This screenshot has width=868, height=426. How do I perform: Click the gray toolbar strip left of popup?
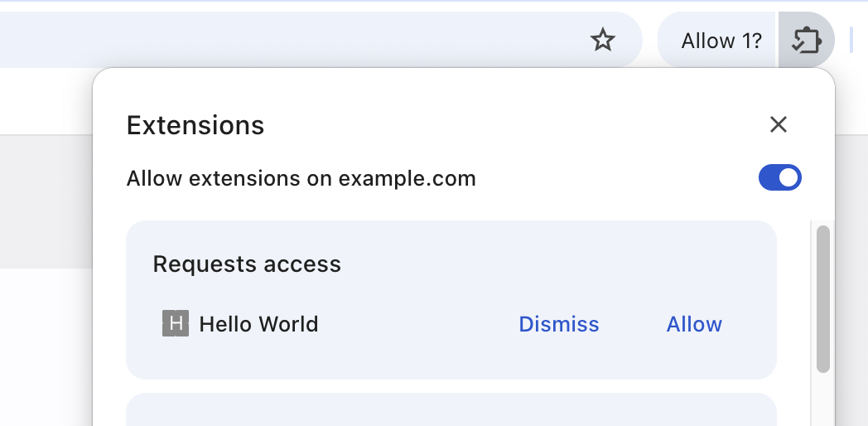coord(46,199)
